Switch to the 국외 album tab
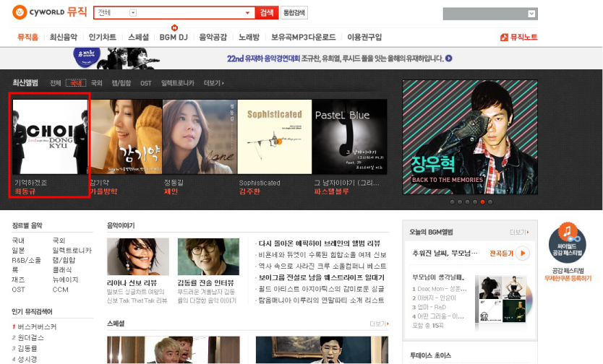This screenshot has height=364, width=603. tap(97, 83)
